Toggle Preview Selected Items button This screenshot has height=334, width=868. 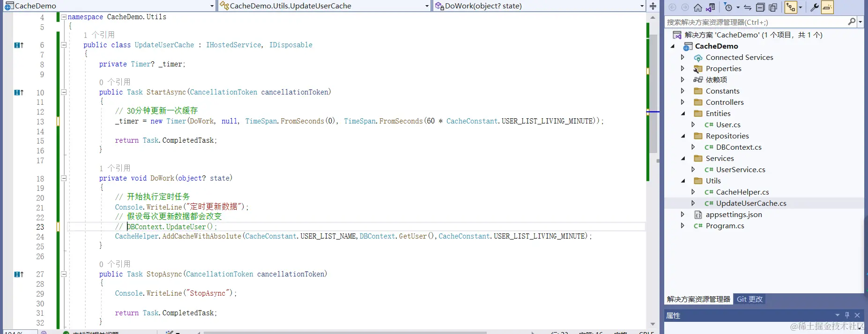coord(827,7)
